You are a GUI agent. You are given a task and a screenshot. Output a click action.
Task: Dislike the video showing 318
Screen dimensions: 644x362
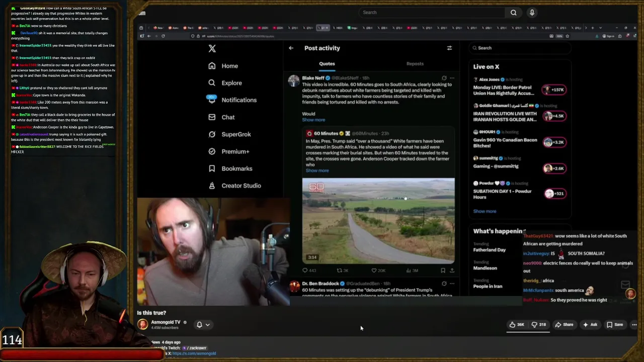pyautogui.click(x=539, y=325)
